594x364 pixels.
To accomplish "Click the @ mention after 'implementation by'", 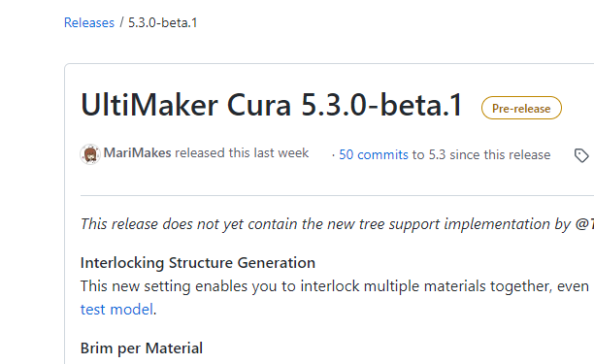I will coord(584,224).
